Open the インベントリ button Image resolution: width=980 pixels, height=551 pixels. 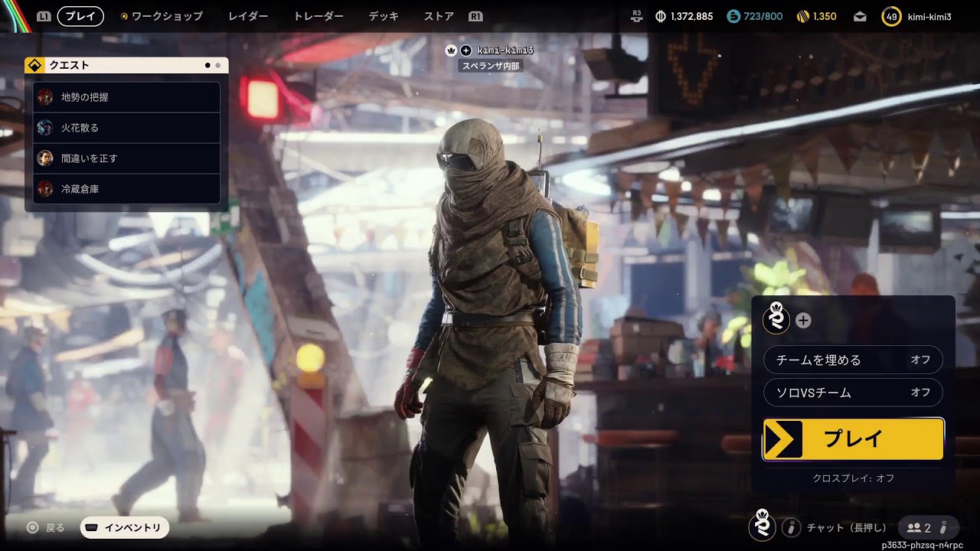tap(125, 527)
